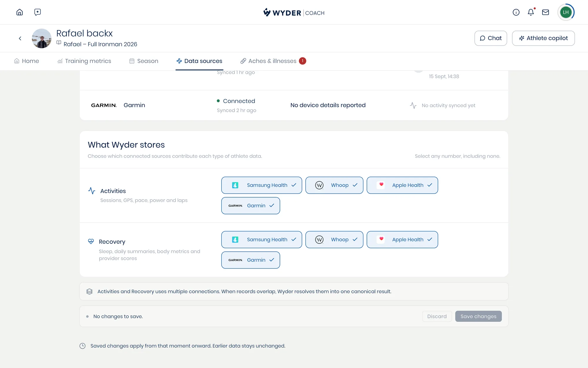Click the Rafael – Full Ironman 2026 link
This screenshot has width=588, height=368.
100,44
